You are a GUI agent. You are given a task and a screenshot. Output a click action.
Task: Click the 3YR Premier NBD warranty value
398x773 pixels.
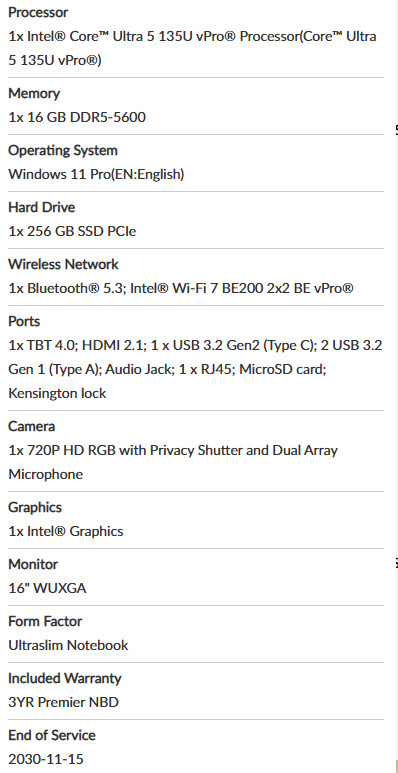click(64, 702)
